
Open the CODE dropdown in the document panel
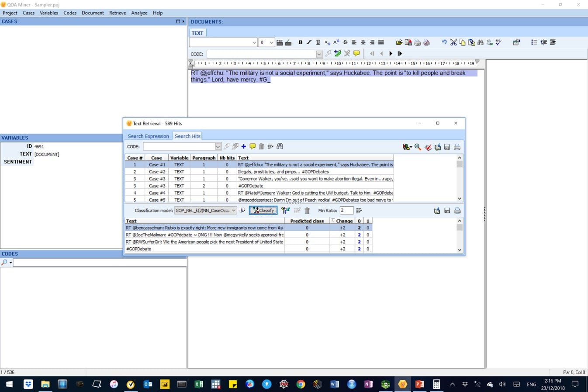[319, 53]
